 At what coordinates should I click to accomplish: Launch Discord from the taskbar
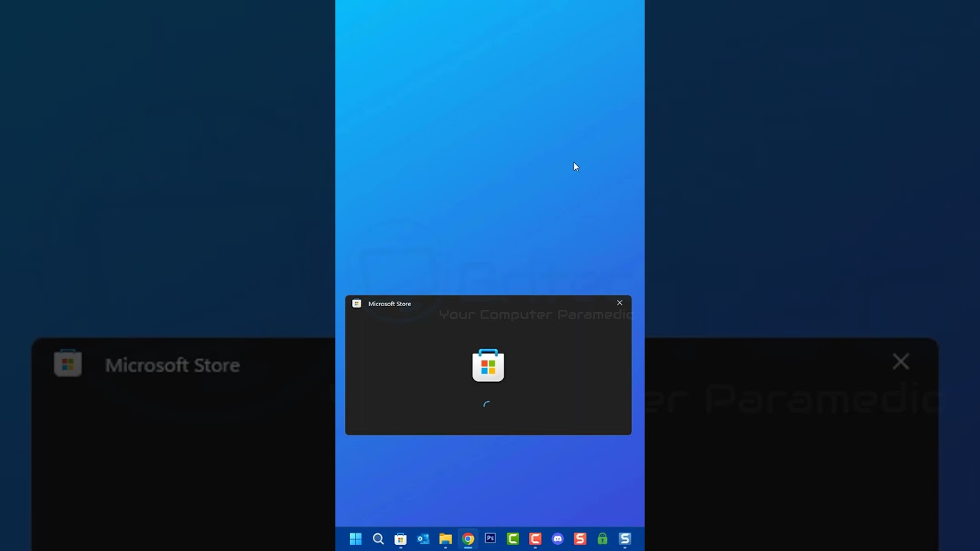tap(557, 539)
